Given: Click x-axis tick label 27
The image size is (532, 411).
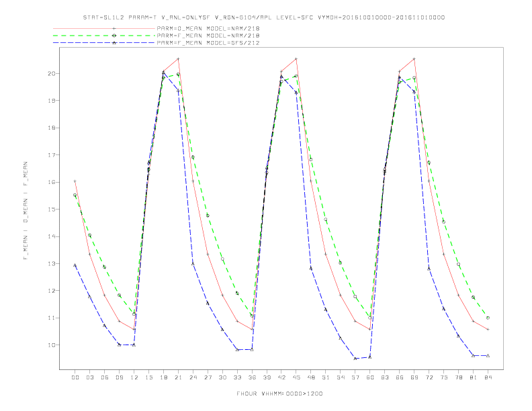Looking at the screenshot, I should point(208,377).
